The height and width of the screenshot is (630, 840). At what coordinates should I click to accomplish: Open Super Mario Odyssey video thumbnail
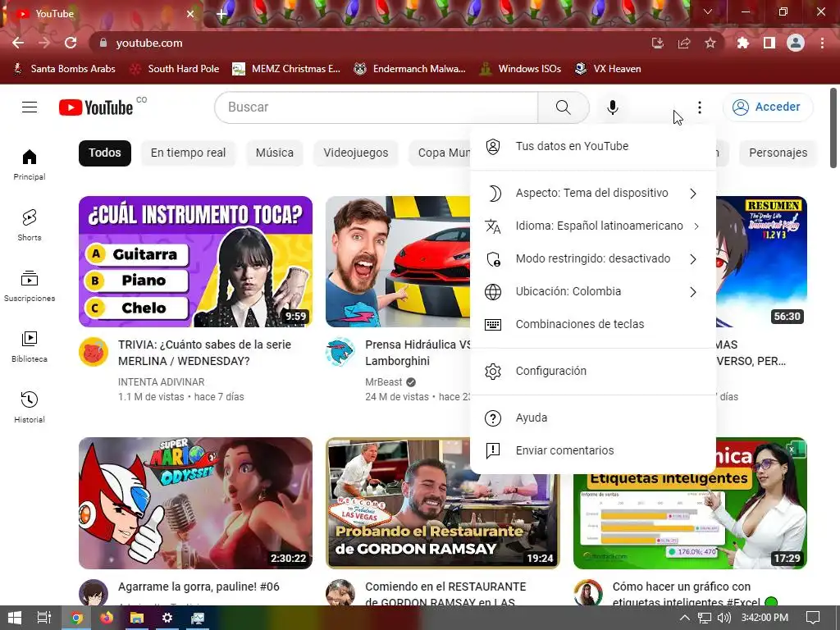(x=195, y=503)
